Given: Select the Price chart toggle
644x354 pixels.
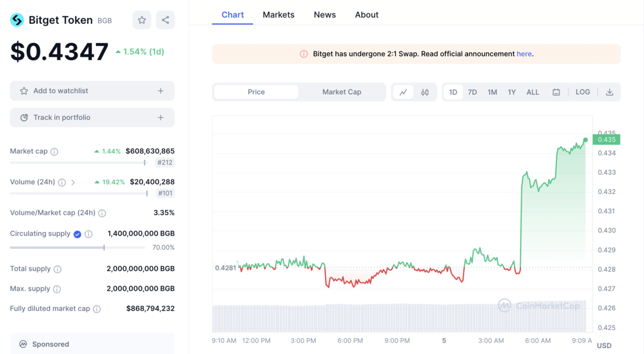Looking at the screenshot, I should (256, 92).
